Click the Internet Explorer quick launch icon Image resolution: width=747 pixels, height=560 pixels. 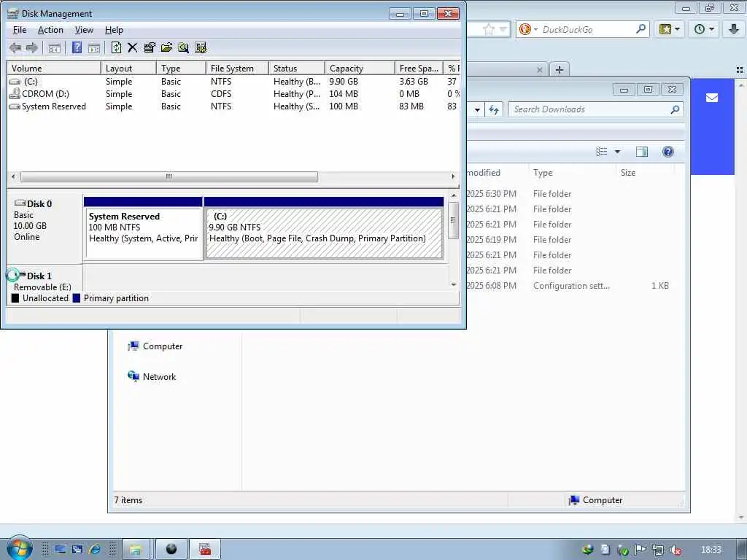tap(94, 549)
